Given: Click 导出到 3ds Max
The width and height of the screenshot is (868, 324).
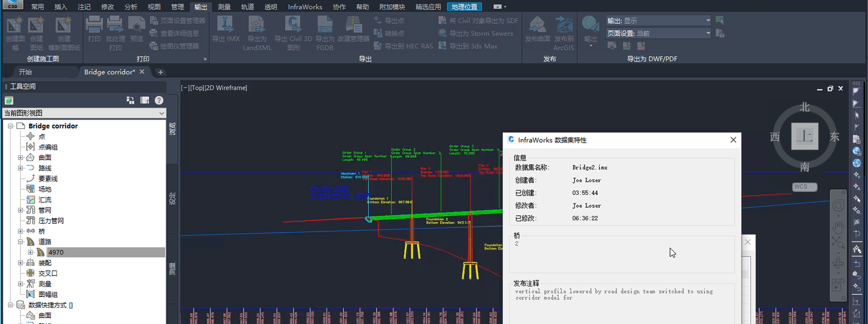Looking at the screenshot, I should tap(468, 46).
